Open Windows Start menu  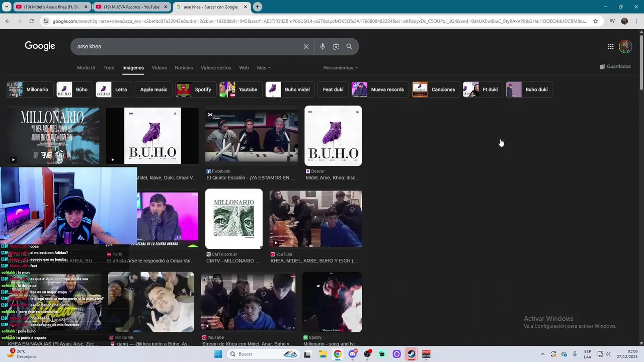218,354
